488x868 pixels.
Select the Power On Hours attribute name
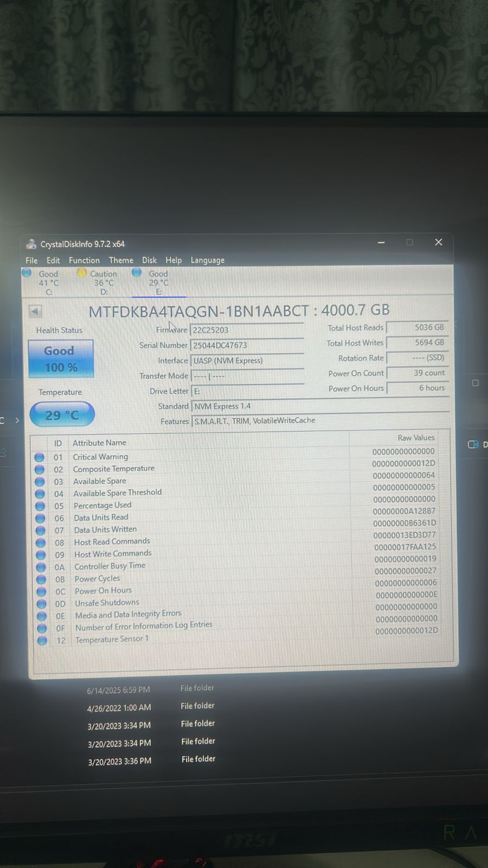[x=103, y=591]
